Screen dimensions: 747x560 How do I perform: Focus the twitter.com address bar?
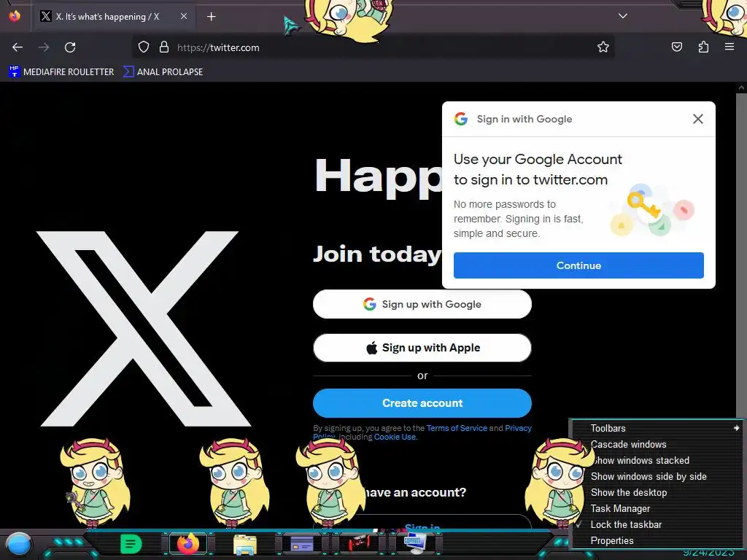[373, 47]
